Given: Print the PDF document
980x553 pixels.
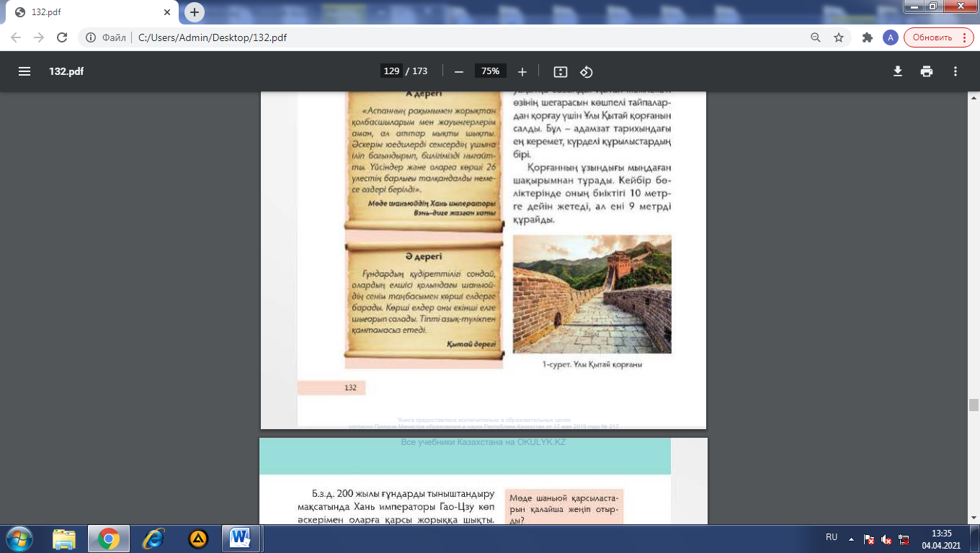Looking at the screenshot, I should point(927,71).
